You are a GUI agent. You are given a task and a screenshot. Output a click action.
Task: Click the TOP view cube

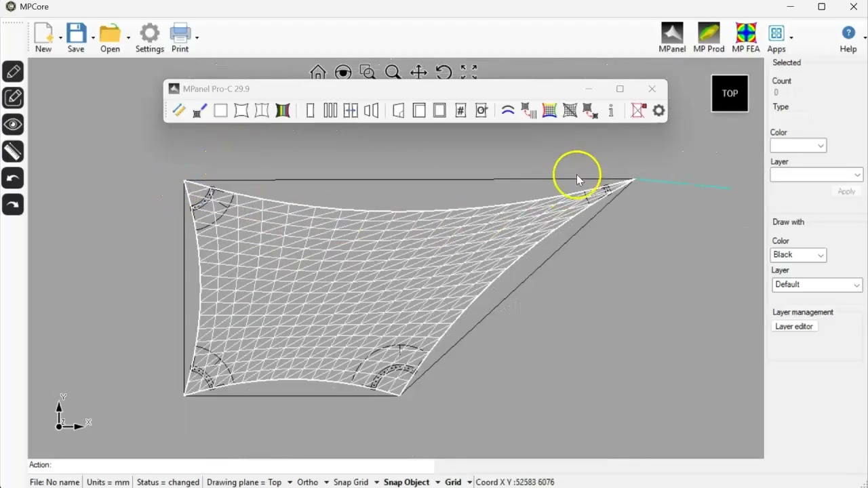pyautogui.click(x=730, y=94)
